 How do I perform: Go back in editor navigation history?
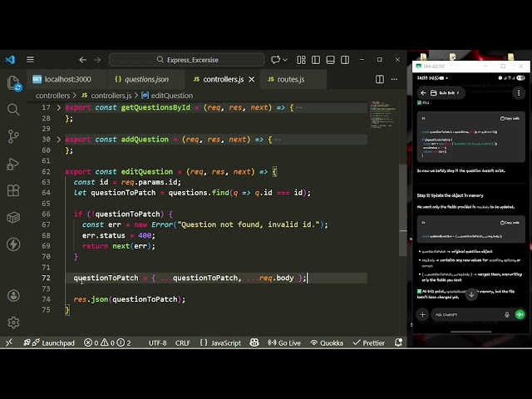pyautogui.click(x=82, y=60)
